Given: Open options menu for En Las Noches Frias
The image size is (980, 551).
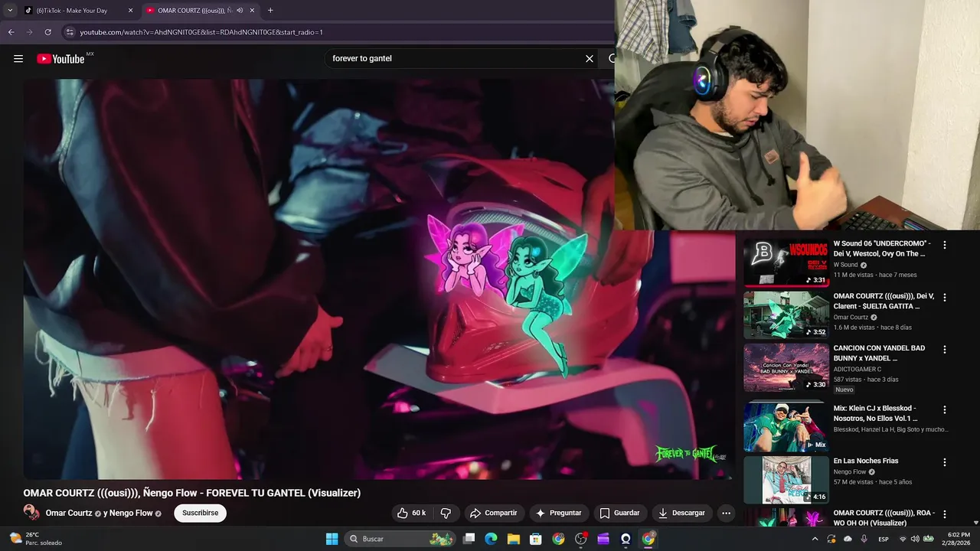Looking at the screenshot, I should [945, 462].
